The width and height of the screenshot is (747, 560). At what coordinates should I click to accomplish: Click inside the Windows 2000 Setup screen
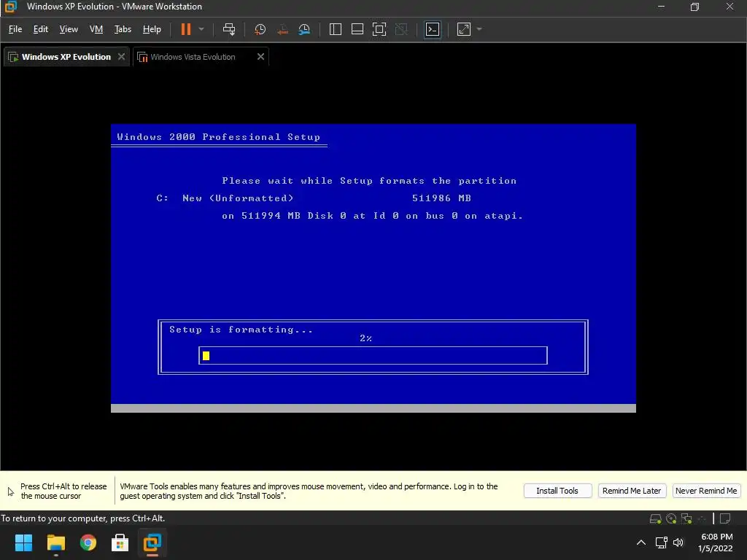point(373,268)
